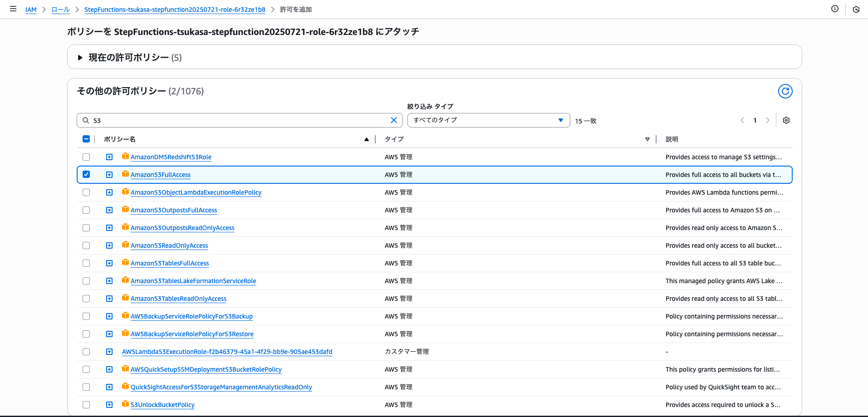Viewport: 868px width, 417px height.
Task: Expand AWSLambdaS3ExecutionRole policy details
Action: tap(109, 352)
